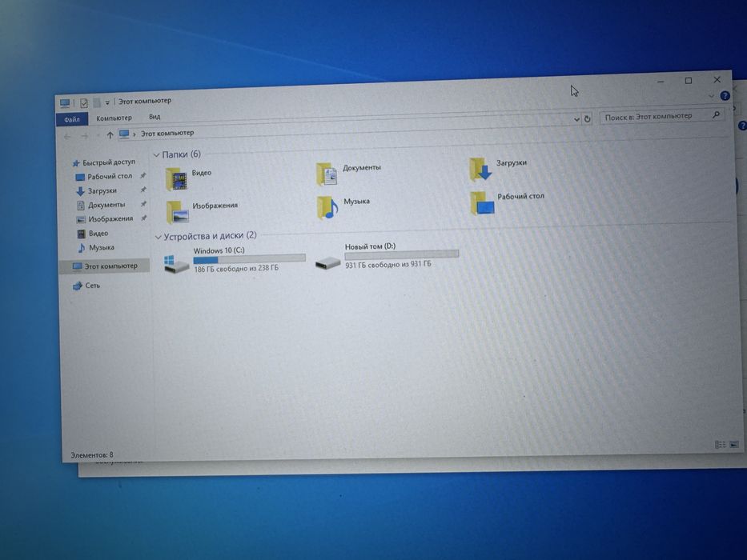Go up one folder level arrow
This screenshot has height=560, width=747.
tap(110, 135)
